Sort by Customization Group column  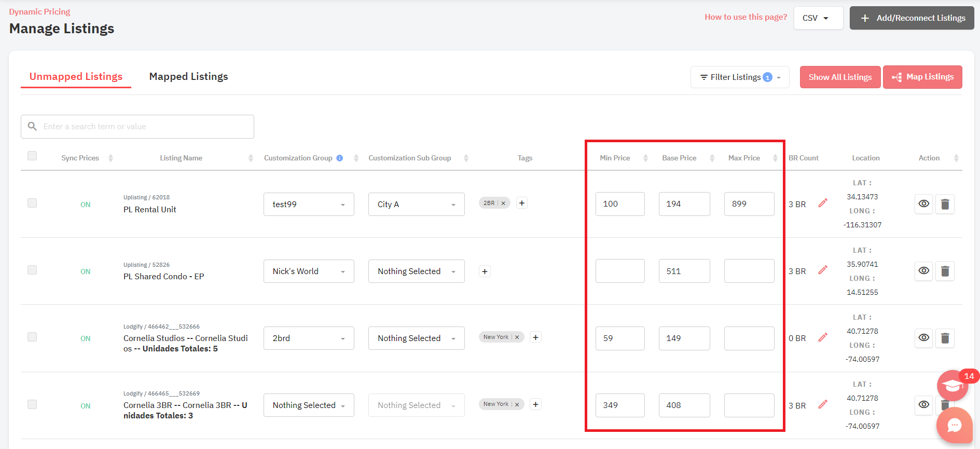(356, 158)
